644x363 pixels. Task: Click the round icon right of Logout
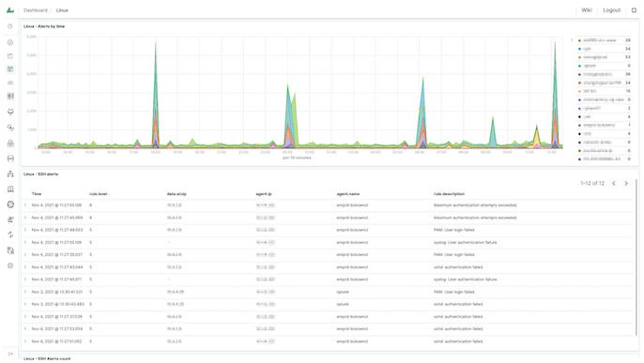[x=634, y=10]
